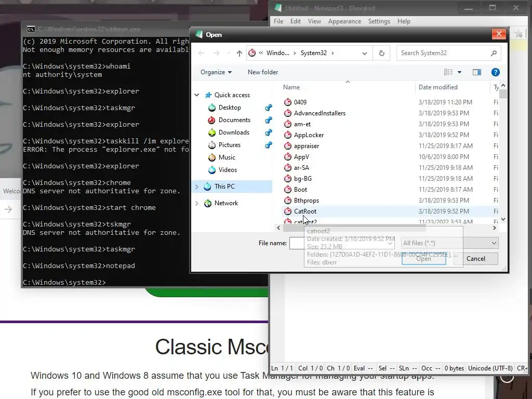Screen dimensions: 532x399
Task: Click the Cancel button in Open dialog
Action: [x=476, y=259]
